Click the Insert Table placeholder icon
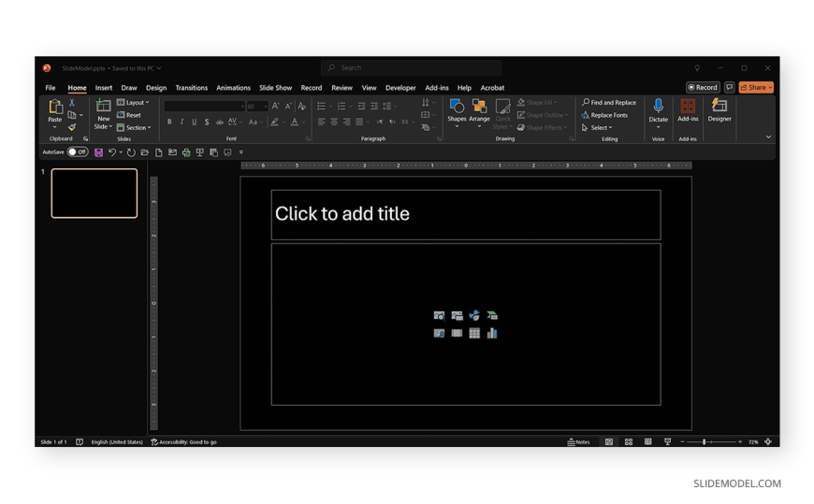Screen dimensions: 814x504 474,333
